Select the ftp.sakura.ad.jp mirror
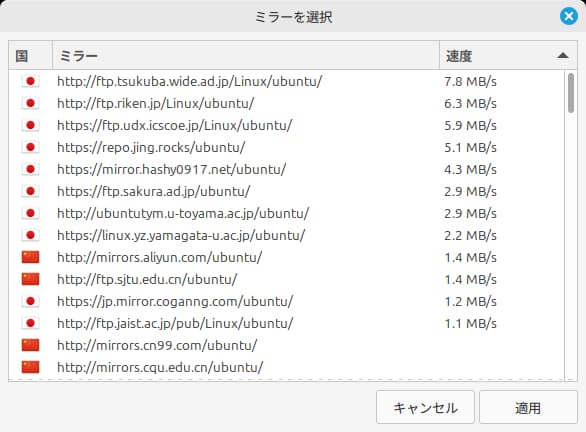586x432 pixels. point(286,191)
